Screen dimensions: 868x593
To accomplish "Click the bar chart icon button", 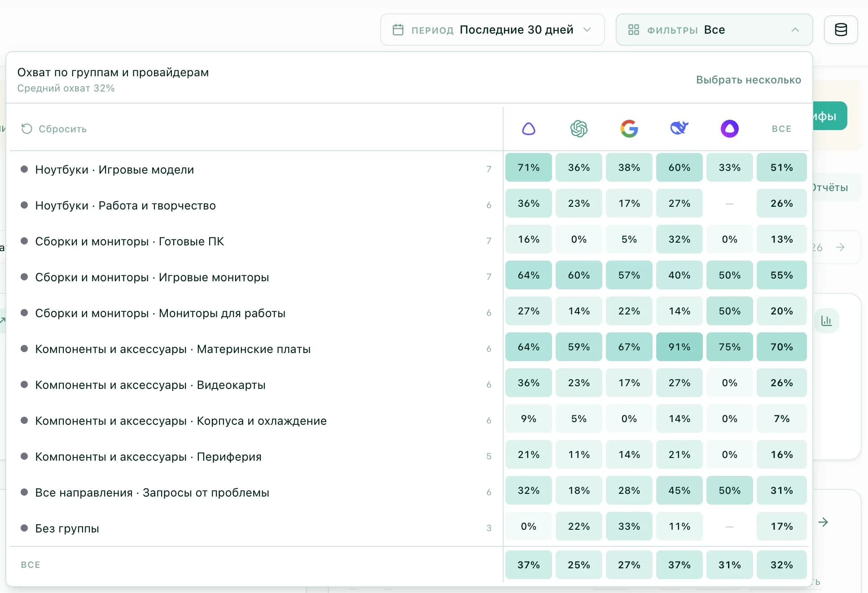I will pos(826,321).
